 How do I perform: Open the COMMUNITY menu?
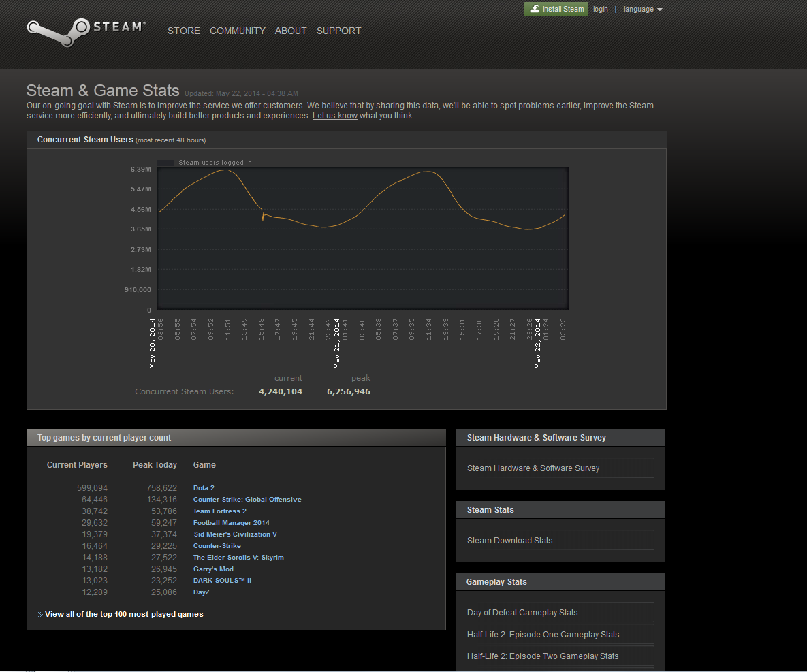tap(237, 31)
